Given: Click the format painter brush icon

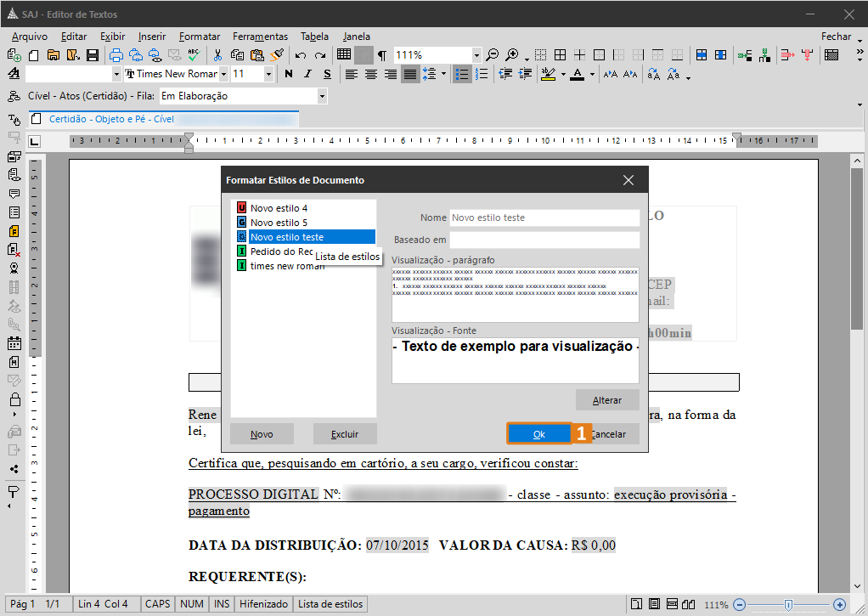Looking at the screenshot, I should tap(277, 55).
